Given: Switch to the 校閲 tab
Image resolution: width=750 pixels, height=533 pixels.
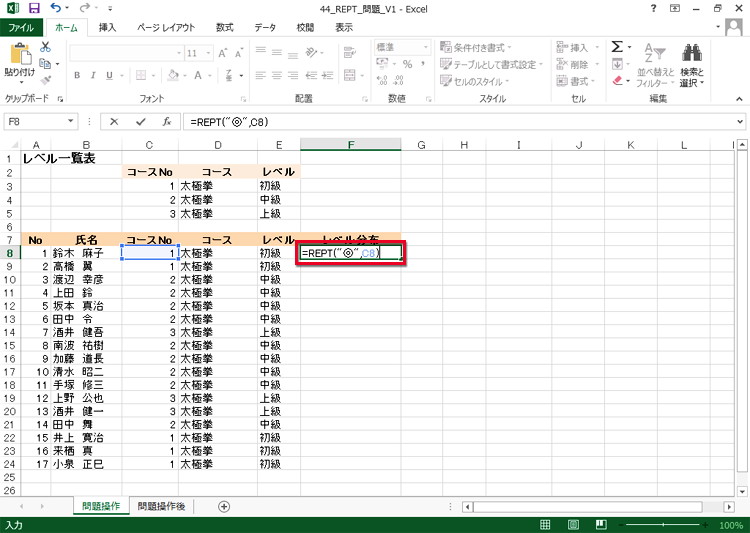Looking at the screenshot, I should [305, 27].
